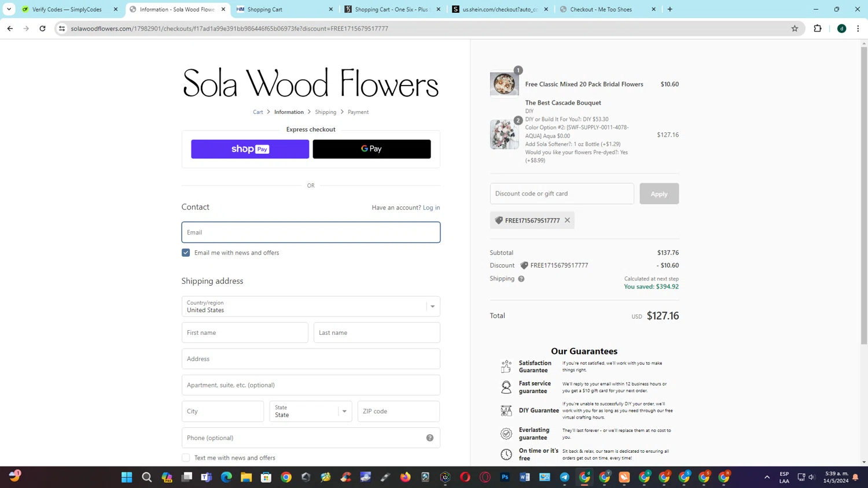Open the notifications bell

point(855,477)
